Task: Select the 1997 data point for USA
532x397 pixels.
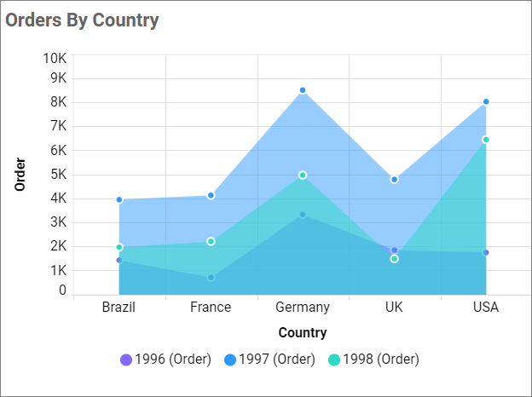Action: click(x=486, y=101)
